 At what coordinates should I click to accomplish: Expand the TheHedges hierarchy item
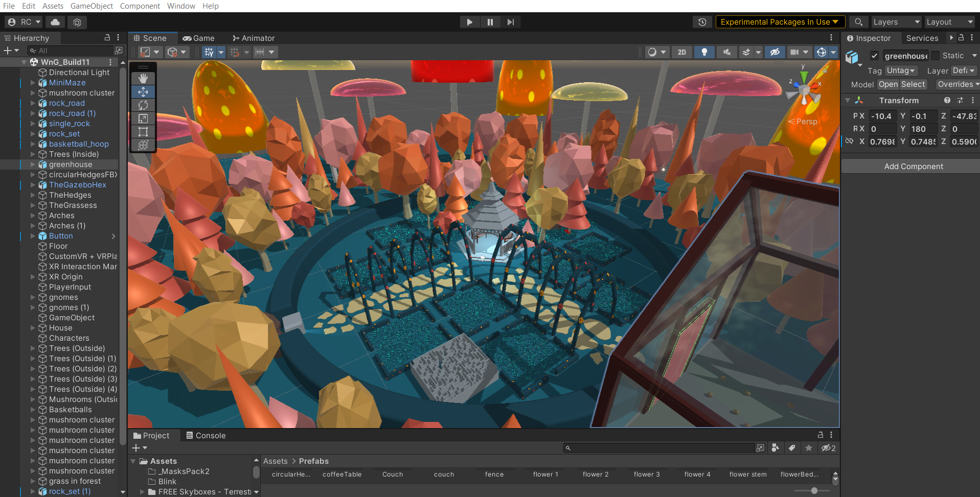[33, 195]
